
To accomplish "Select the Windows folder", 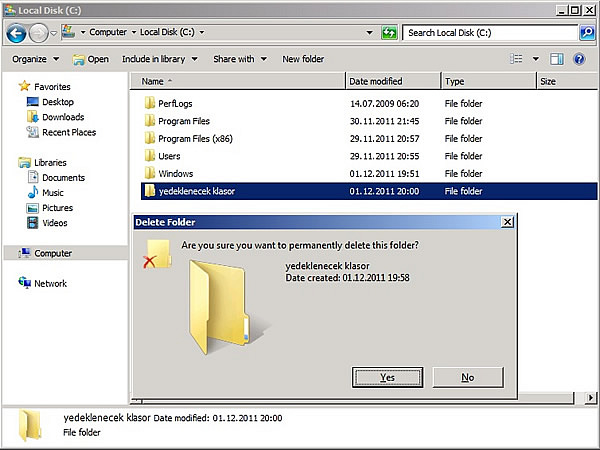I will tap(176, 174).
